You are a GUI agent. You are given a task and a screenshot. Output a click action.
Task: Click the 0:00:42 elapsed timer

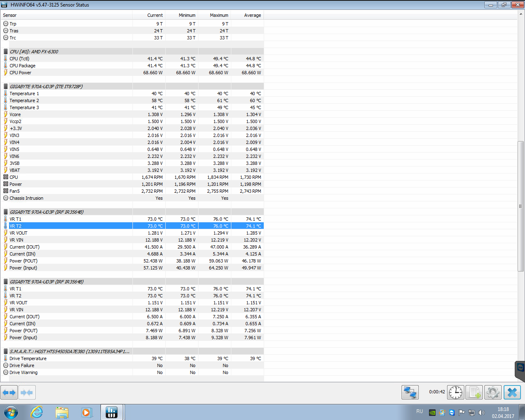click(x=437, y=392)
